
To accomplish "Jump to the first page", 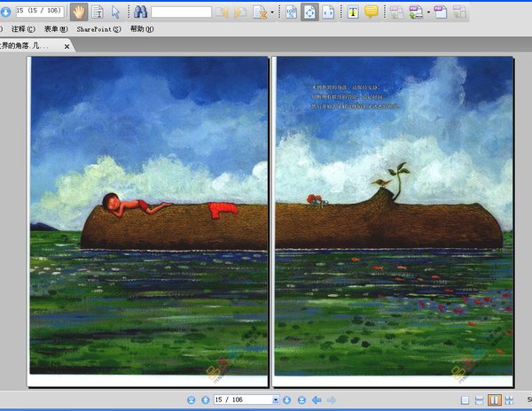I will pos(191,400).
